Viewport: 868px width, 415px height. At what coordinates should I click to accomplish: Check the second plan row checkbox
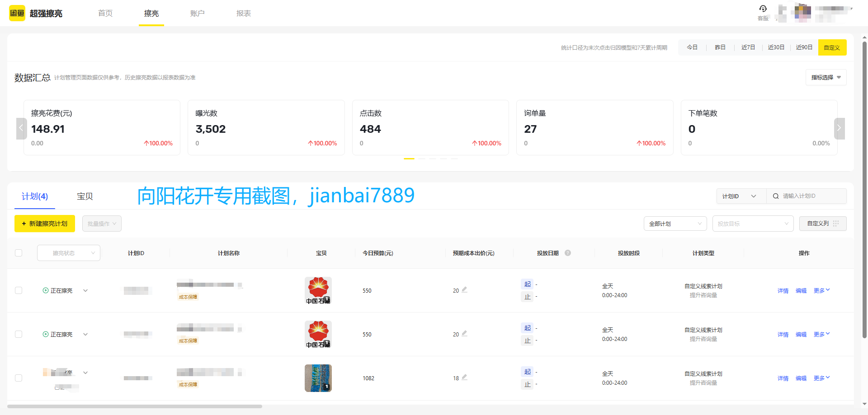(19, 334)
